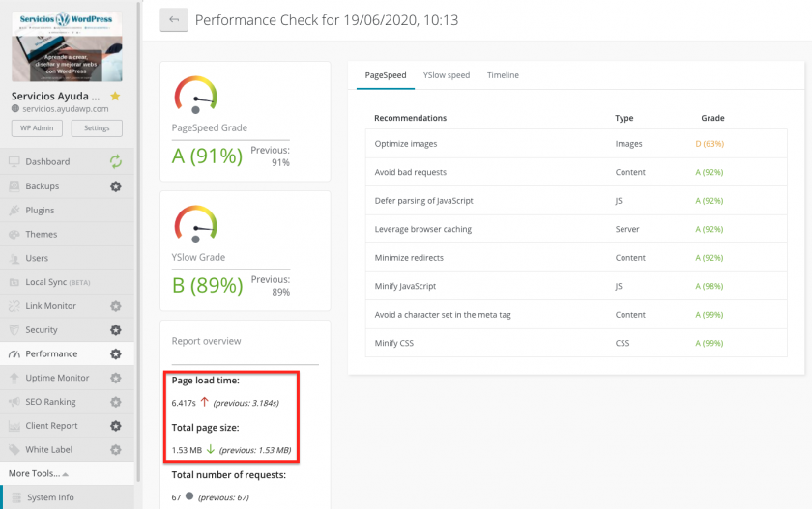The width and height of the screenshot is (812, 509).
Task: Click the site preview thumbnail
Action: tap(67, 46)
